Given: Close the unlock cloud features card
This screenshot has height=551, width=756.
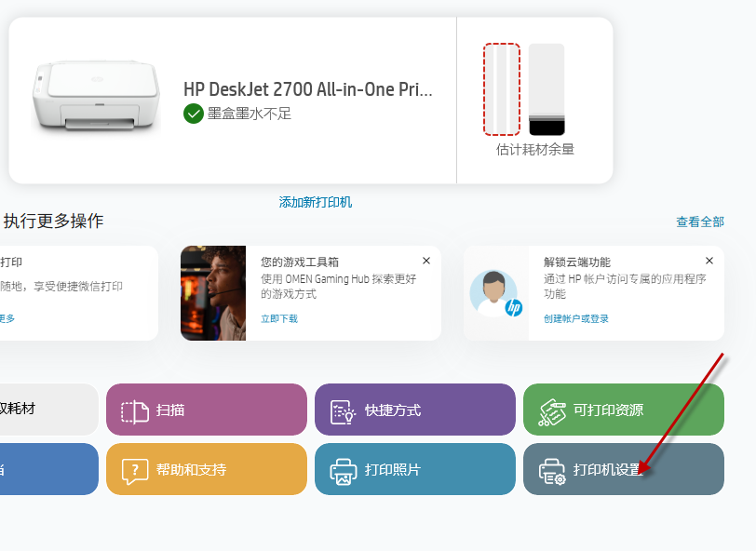Looking at the screenshot, I should tap(709, 261).
